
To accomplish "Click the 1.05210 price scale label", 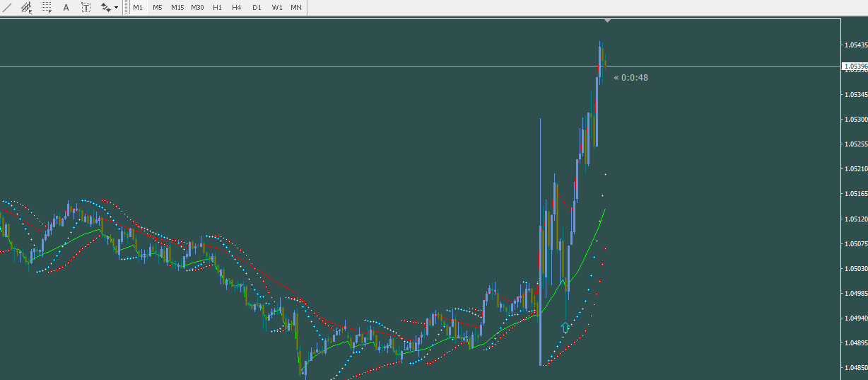I will pyautogui.click(x=855, y=169).
